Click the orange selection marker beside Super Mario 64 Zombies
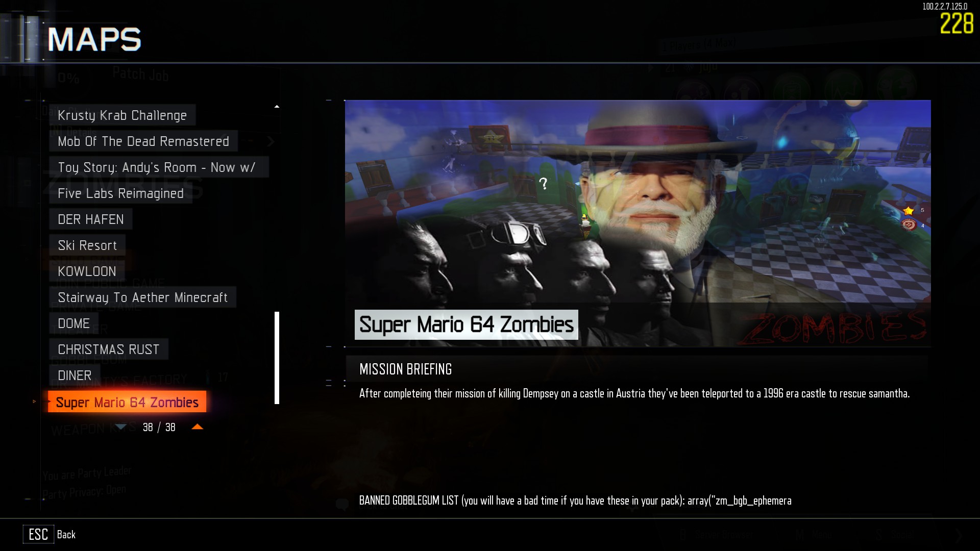The width and height of the screenshot is (980, 551). [x=34, y=402]
